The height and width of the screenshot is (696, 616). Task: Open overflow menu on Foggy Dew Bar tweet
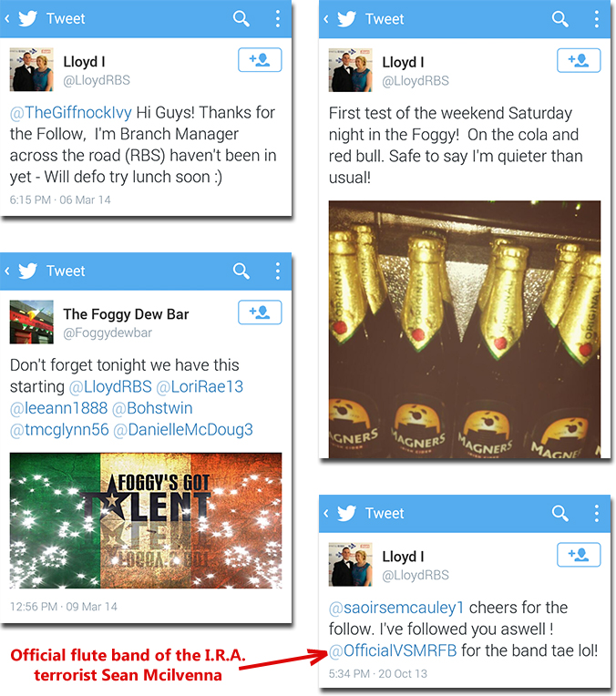(x=278, y=271)
